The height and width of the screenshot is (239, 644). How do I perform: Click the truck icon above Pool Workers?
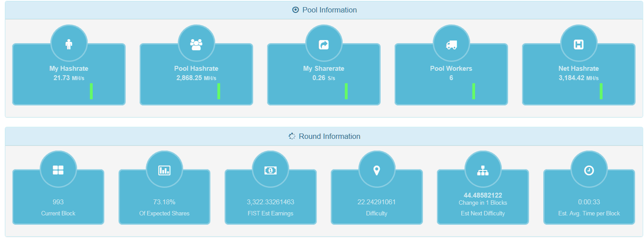click(x=451, y=45)
